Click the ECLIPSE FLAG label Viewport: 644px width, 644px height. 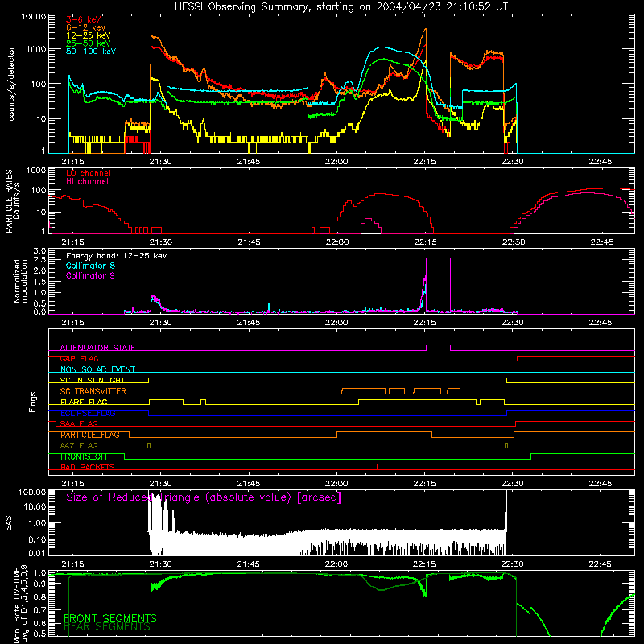88,413
